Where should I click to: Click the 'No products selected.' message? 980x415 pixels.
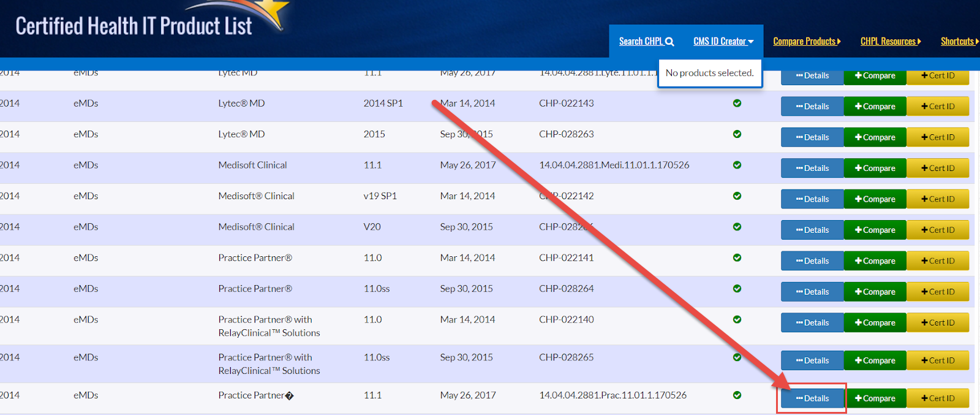pyautogui.click(x=710, y=73)
